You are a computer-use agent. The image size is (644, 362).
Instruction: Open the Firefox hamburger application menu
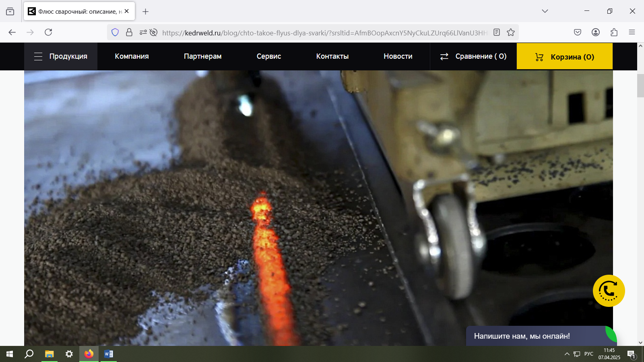632,33
